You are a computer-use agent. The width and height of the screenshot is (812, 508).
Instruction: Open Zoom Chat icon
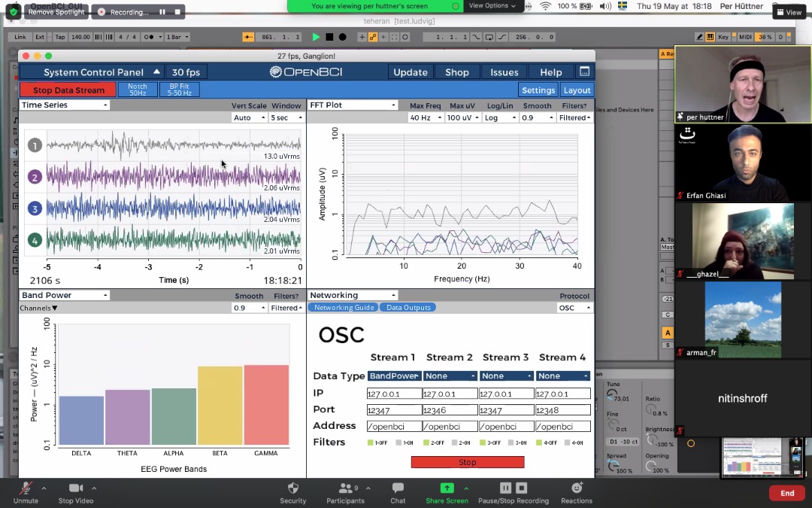tap(398, 488)
